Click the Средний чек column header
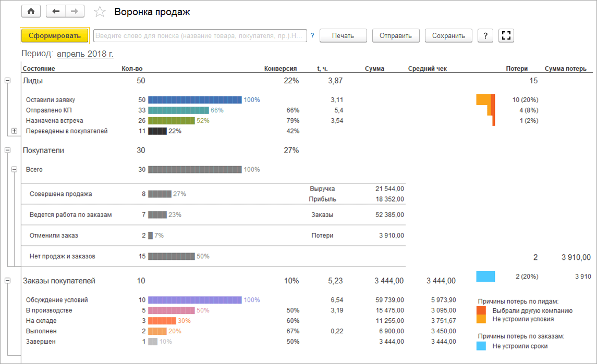The height and width of the screenshot is (364, 597). 427,68
